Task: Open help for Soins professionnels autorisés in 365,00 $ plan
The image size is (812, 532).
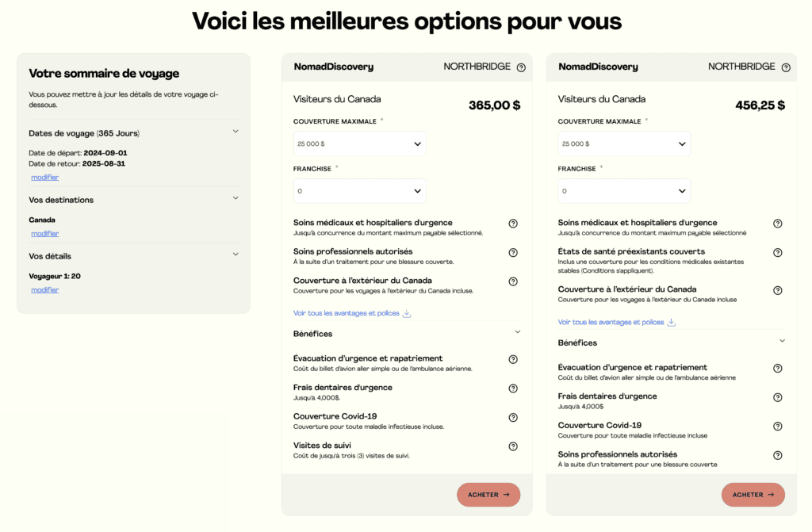Action: tap(513, 252)
